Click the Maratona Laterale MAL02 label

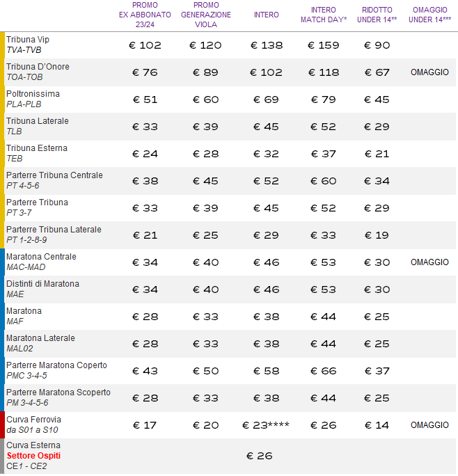pyautogui.click(x=40, y=343)
